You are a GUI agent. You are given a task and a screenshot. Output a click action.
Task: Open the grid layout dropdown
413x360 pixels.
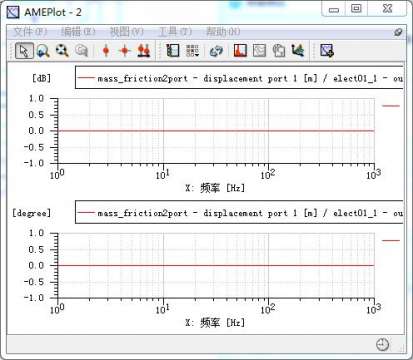coord(192,51)
